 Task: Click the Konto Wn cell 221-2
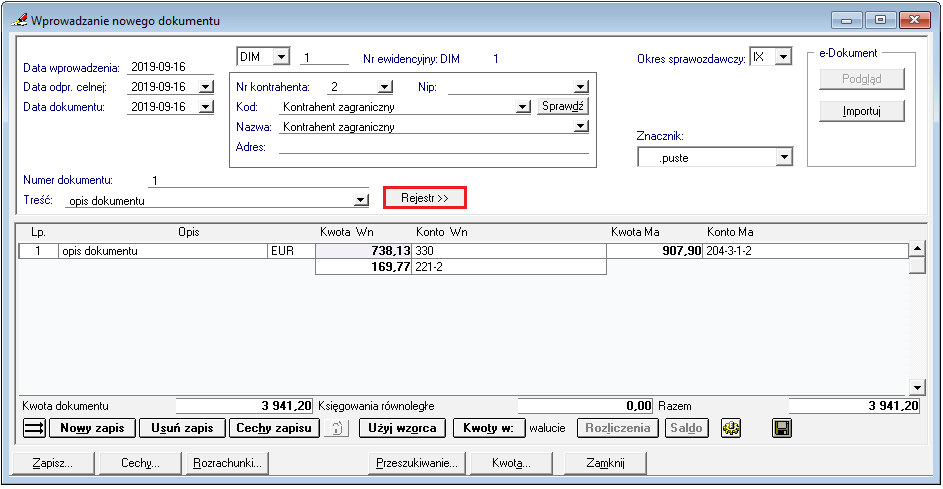coord(509,266)
